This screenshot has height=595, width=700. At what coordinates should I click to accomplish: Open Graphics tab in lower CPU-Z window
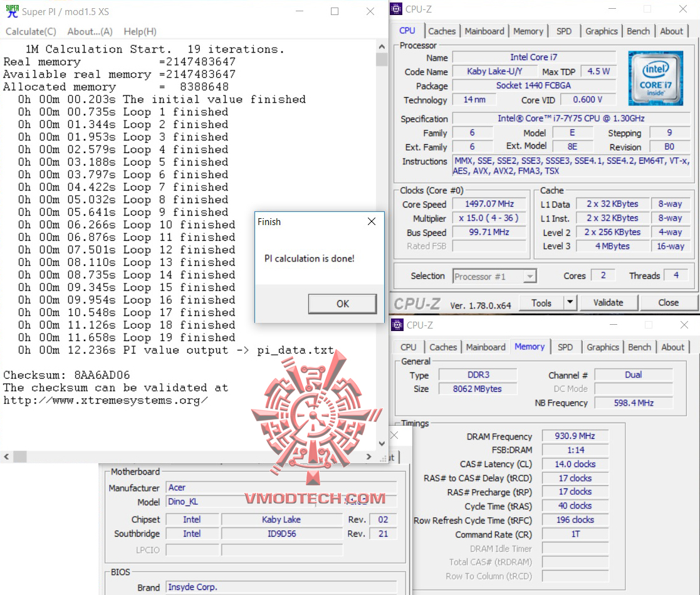pos(603,347)
